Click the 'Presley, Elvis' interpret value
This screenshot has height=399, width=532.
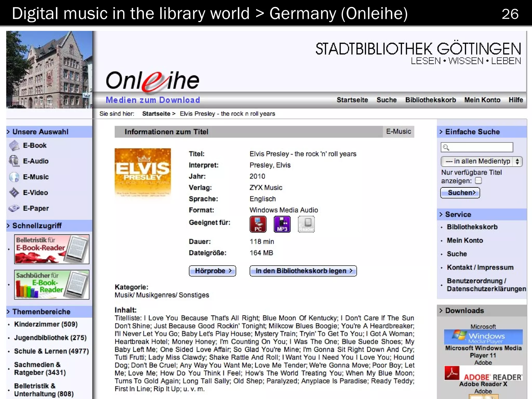[270, 165]
